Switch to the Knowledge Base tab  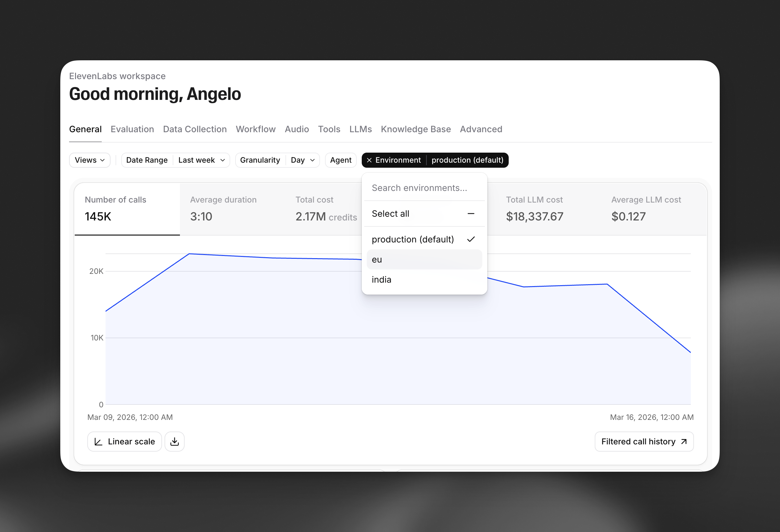(415, 129)
